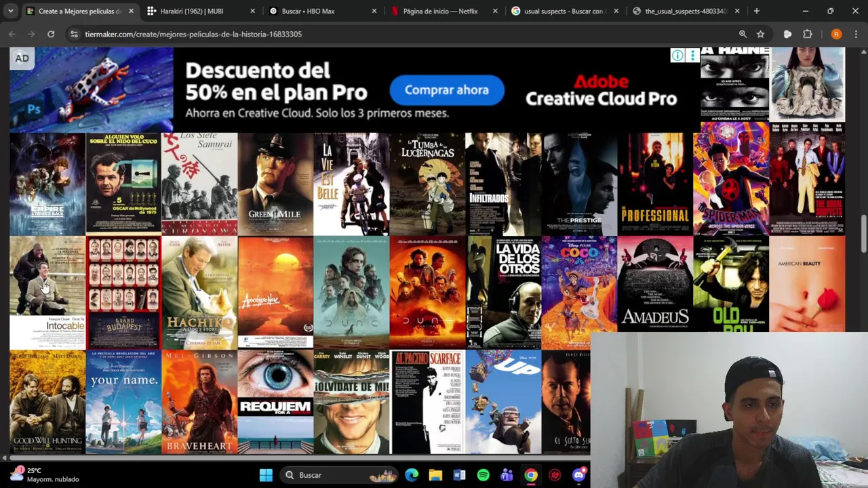Select the Coco poster
Viewport: 868px width, 488px height.
[x=579, y=293]
